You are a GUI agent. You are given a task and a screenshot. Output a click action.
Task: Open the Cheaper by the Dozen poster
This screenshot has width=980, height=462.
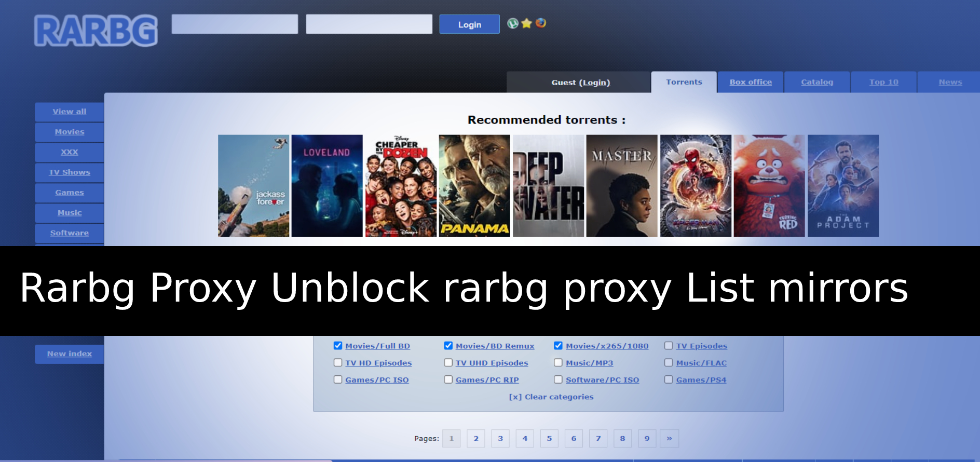(x=401, y=186)
